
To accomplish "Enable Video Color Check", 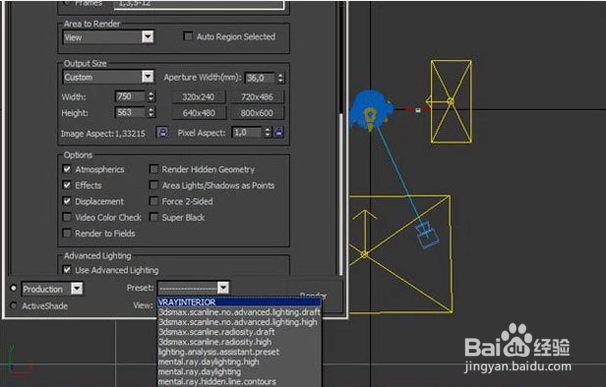I will (67, 217).
